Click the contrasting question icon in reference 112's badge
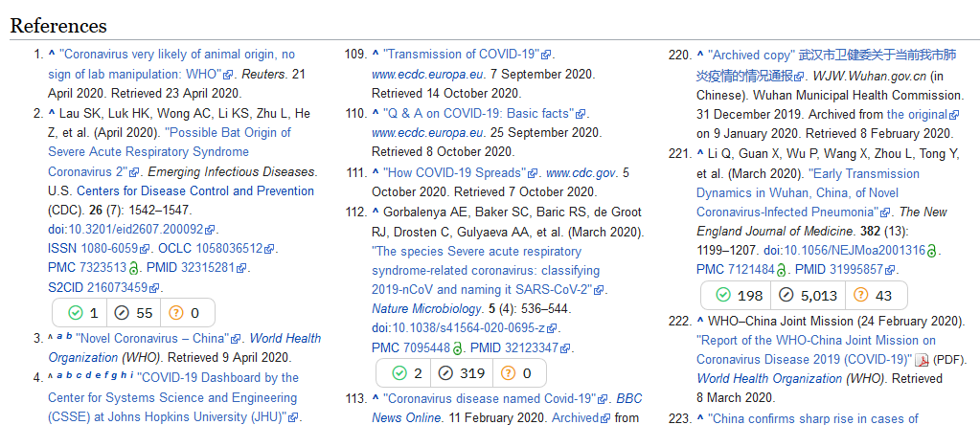Image resolution: width=980 pixels, height=425 pixels. (508, 373)
